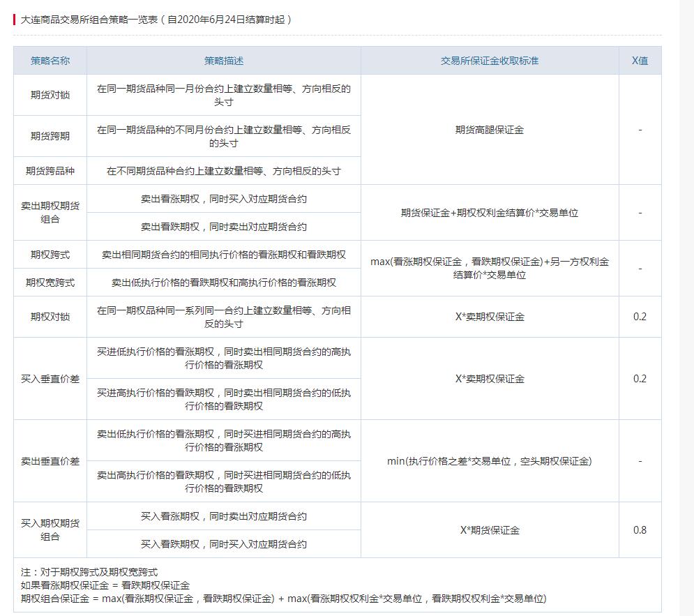
Task: Click description 买入看涨期权，同时卖出对应期货合约
Action: click(223, 516)
